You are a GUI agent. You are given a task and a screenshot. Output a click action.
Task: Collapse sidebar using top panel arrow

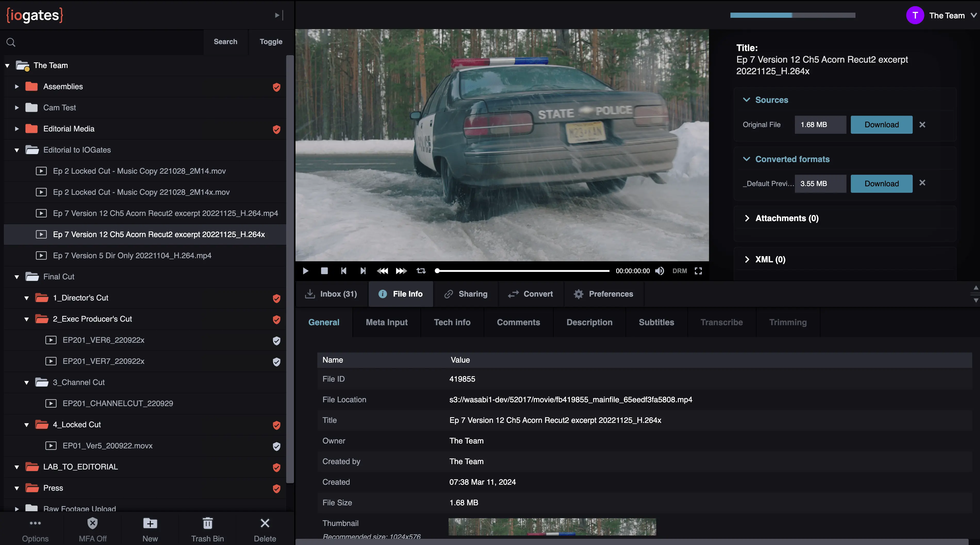tap(279, 15)
